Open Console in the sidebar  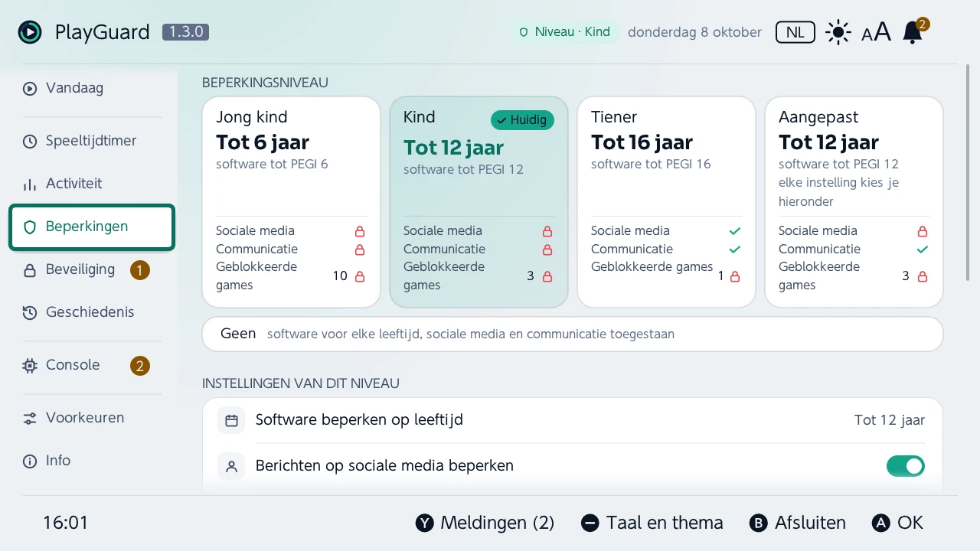[92, 365]
